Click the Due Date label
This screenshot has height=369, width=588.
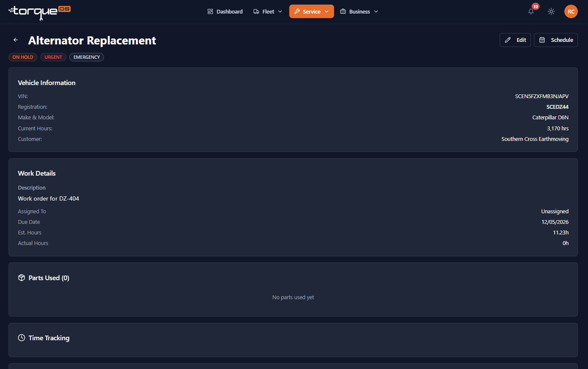pyautogui.click(x=29, y=222)
